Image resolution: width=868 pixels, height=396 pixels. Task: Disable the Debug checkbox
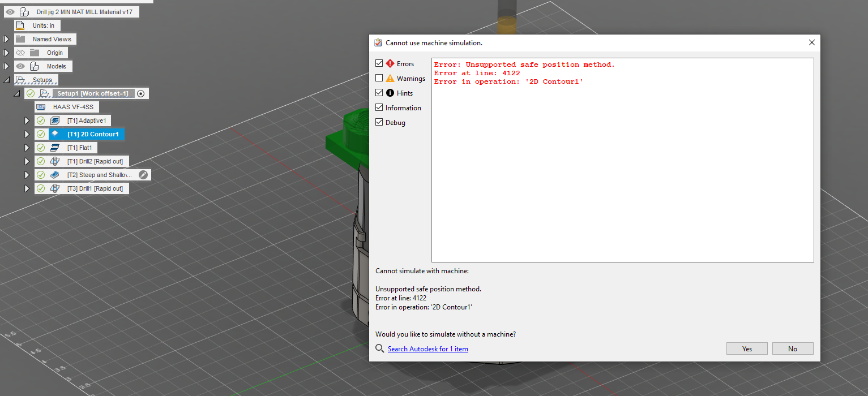pos(379,122)
